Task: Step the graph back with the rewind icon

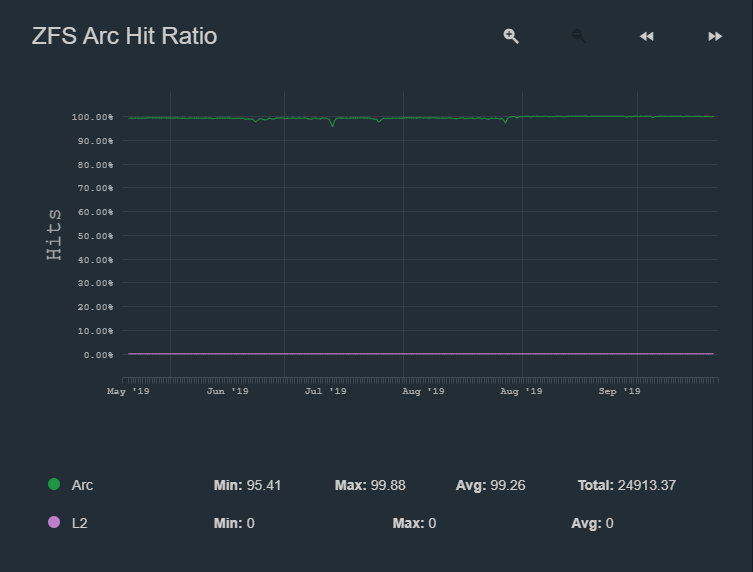Action: 646,36
